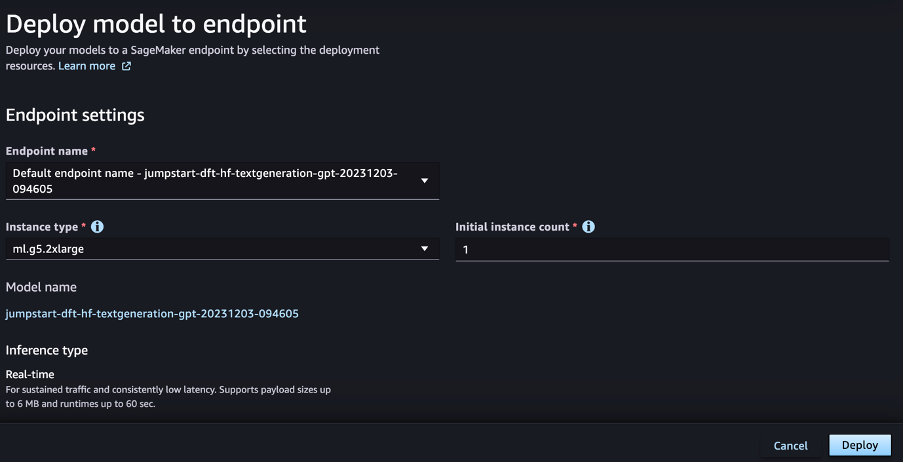The image size is (904, 462).
Task: Click the Endpoint name field label
Action: pos(47,151)
